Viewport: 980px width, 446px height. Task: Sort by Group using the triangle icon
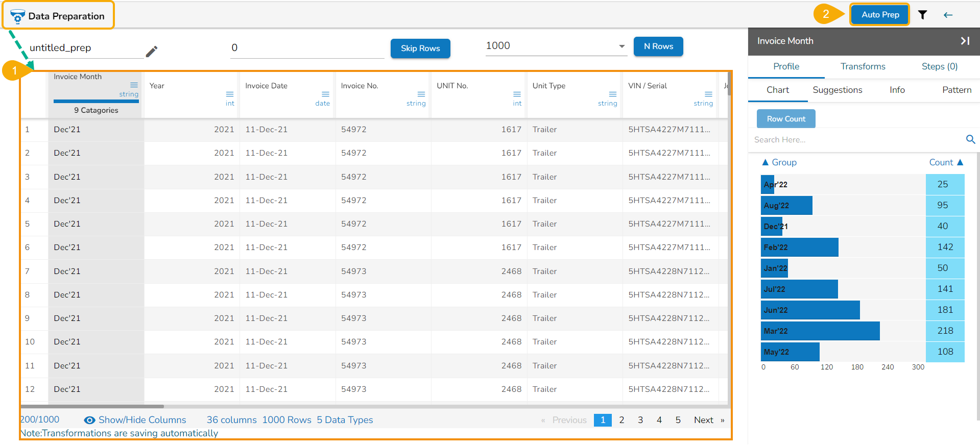(x=765, y=162)
